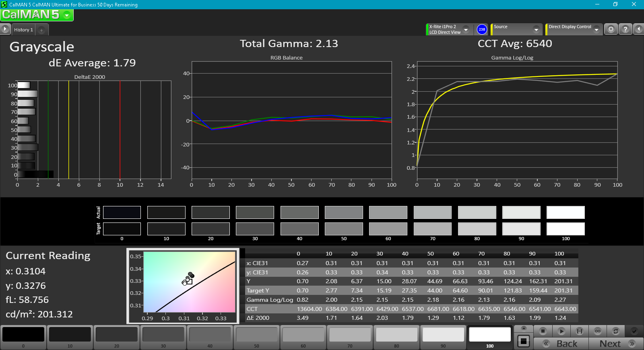644x350 pixels.
Task: Click the Stop measurement icon
Action: 543,331
